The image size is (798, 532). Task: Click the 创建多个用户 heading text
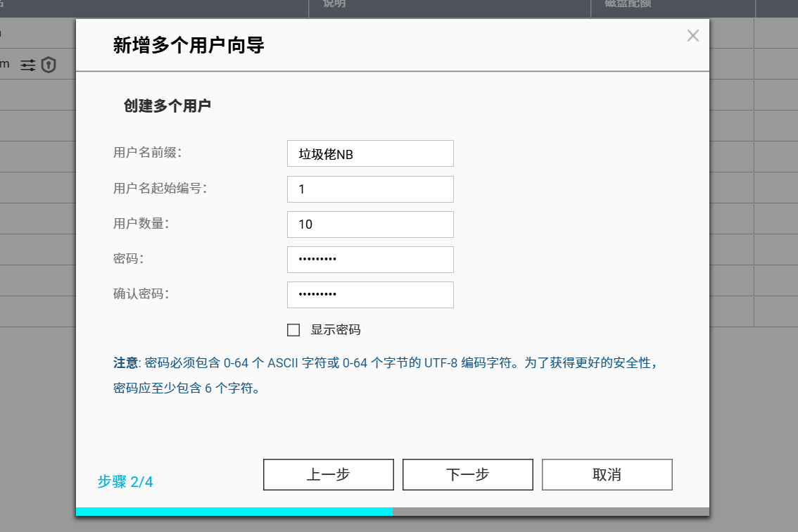click(x=167, y=106)
